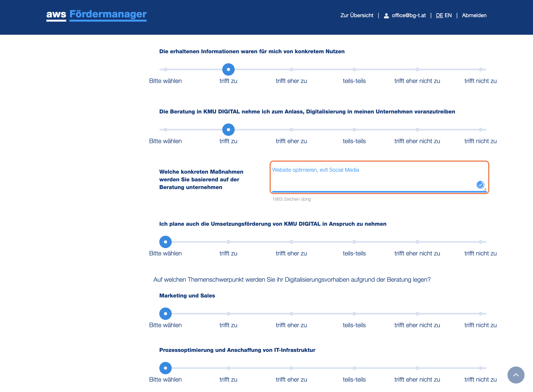Click the scroll-to-top arrow button
Viewport: 533px width, 392px height.
coord(516,375)
